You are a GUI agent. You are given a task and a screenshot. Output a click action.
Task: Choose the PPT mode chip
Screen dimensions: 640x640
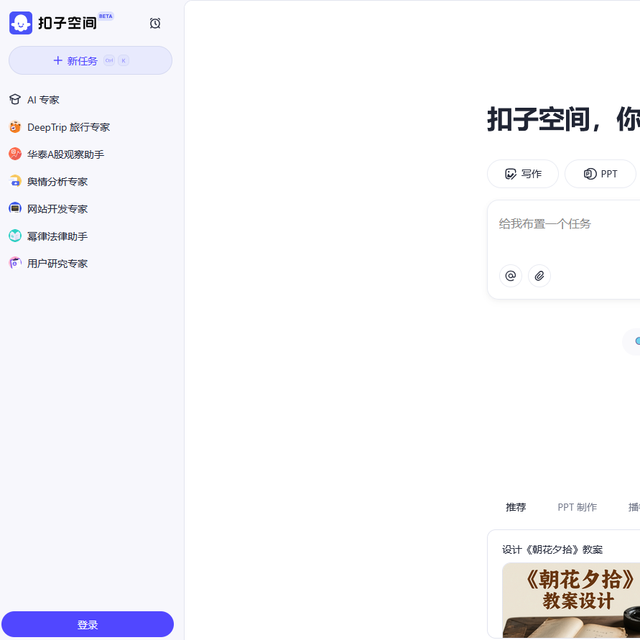600,174
